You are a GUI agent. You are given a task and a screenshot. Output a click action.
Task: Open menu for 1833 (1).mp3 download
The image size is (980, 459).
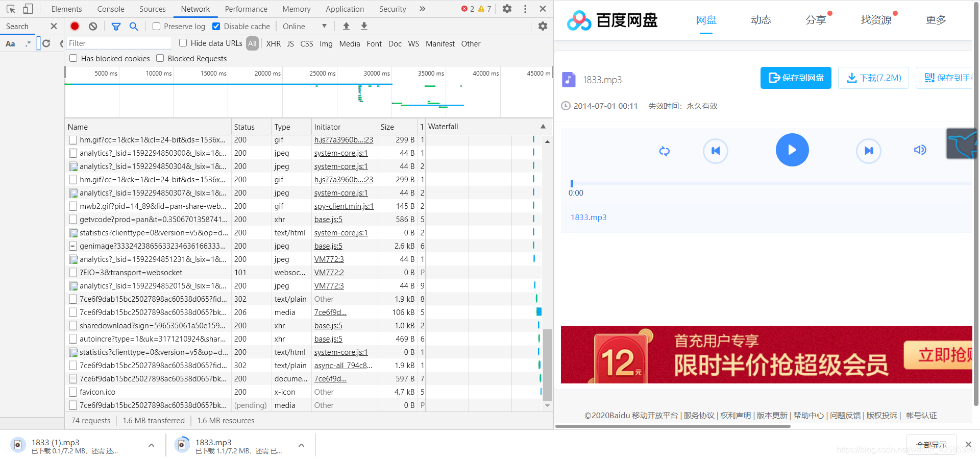(x=151, y=445)
